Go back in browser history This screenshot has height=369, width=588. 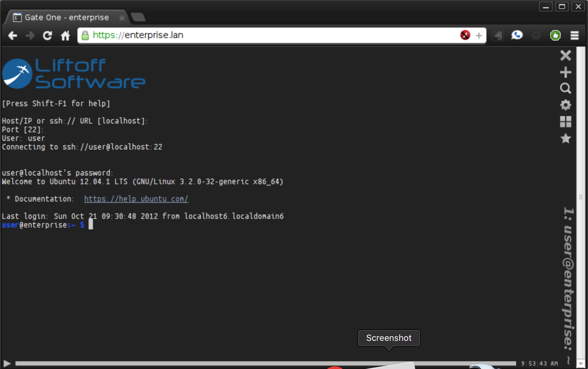12,36
